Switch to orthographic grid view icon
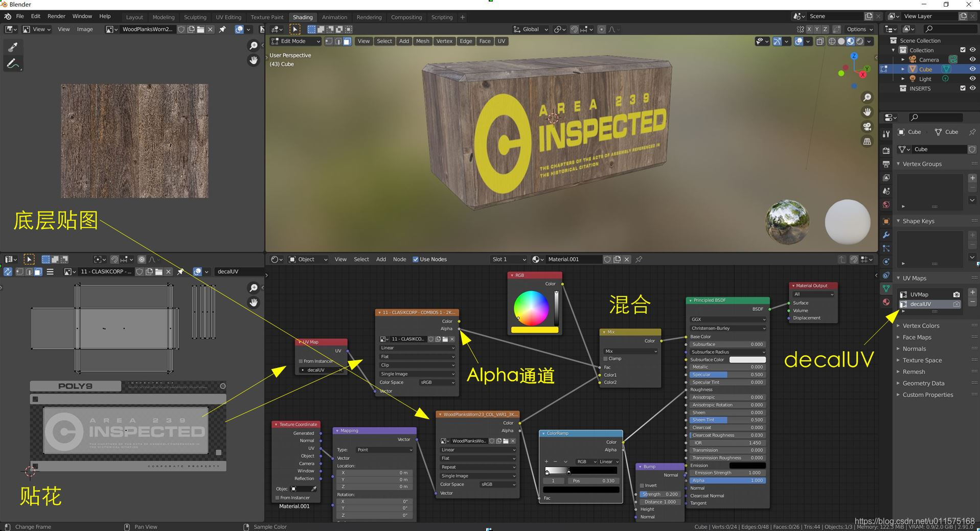Viewport: 980px width, 531px height. point(867,142)
